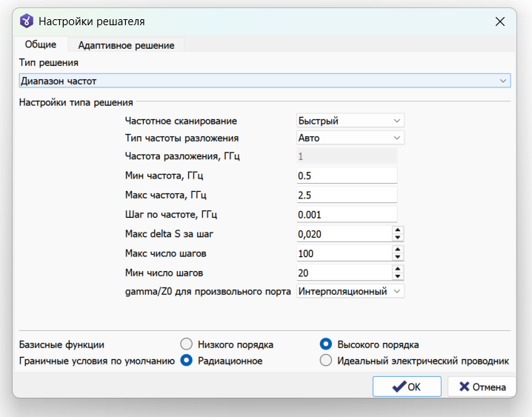Decrease Макс delta S за шаг value
This screenshot has width=532, height=417.
(x=398, y=238)
